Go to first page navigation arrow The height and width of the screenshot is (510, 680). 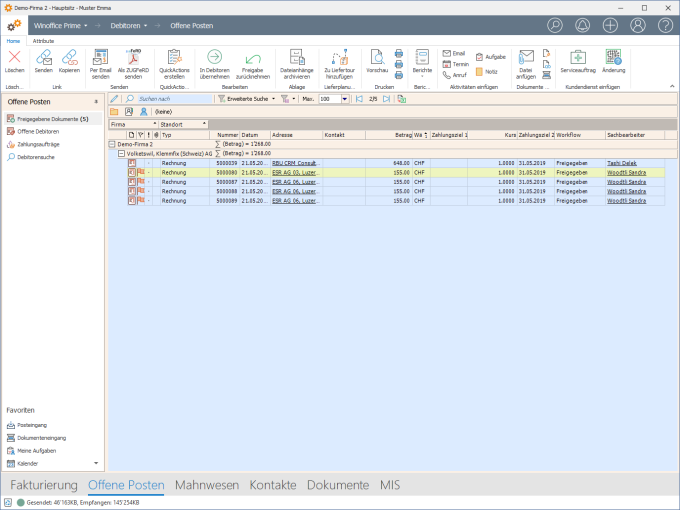click(x=359, y=99)
